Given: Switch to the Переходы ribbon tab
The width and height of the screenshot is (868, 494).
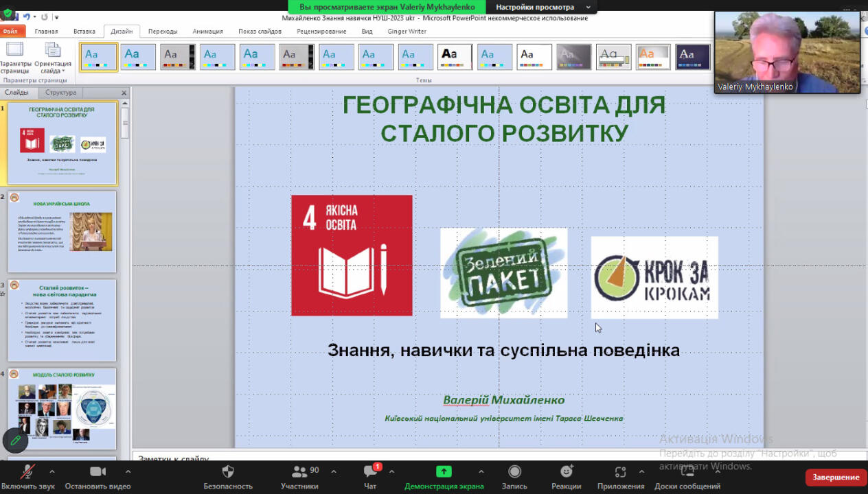Looking at the screenshot, I should click(163, 31).
